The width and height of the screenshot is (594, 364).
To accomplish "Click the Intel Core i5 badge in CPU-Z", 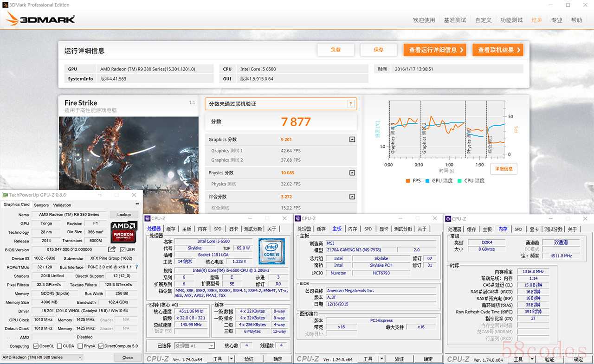I will [271, 251].
